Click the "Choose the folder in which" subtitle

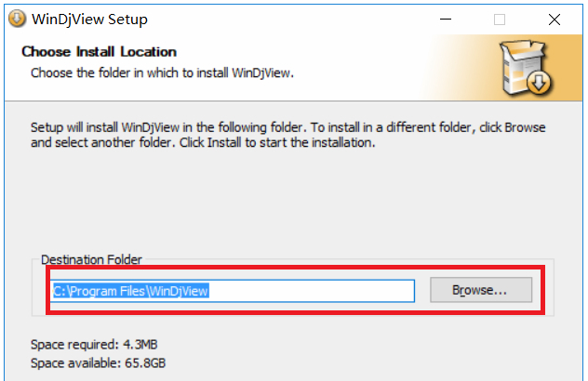(162, 72)
